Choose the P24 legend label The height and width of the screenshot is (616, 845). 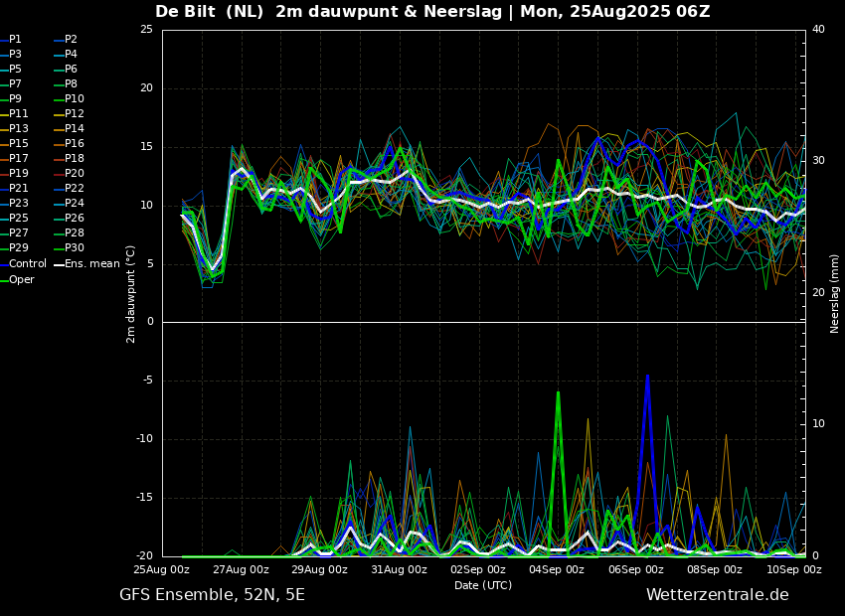click(x=75, y=203)
